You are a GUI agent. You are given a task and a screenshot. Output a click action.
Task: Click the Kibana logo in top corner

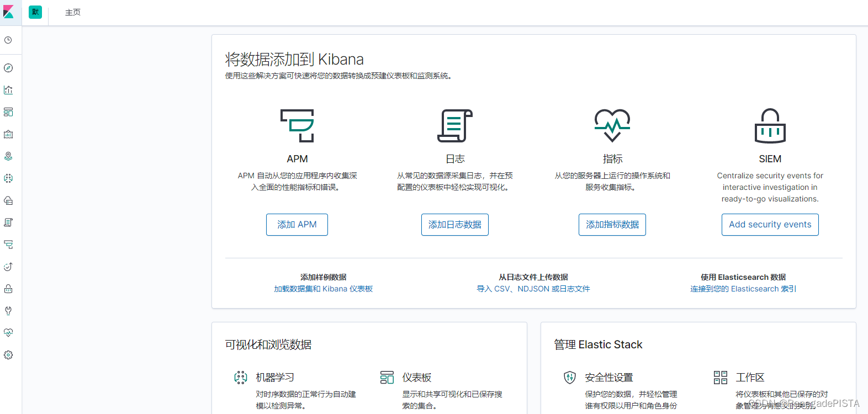[x=8, y=12]
